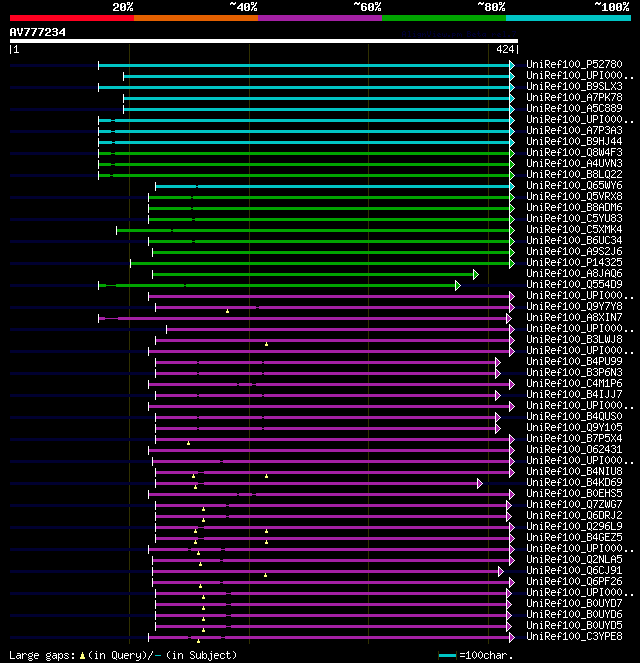Click the yellow gap marker under Q6CJ91 alignment
This screenshot has height=663, width=640.
point(265,575)
